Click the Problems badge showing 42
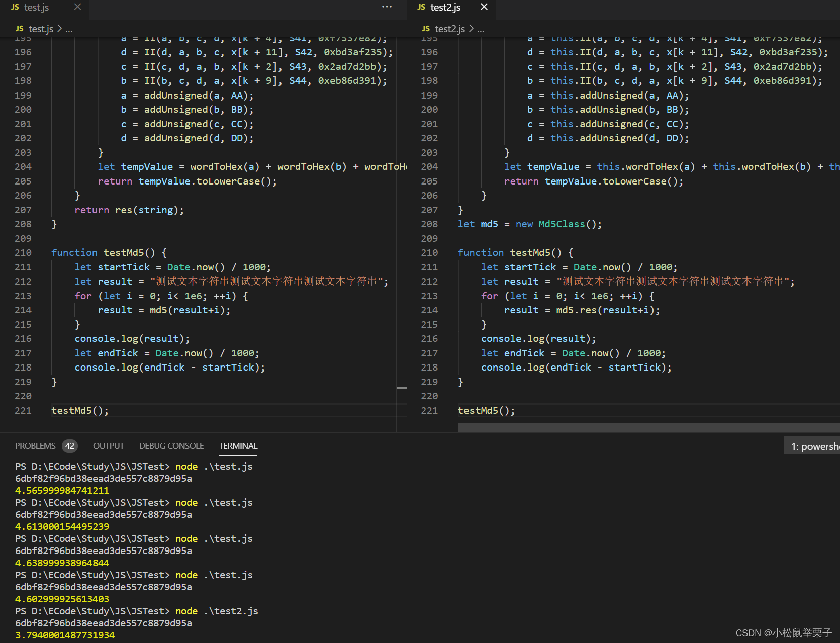 tap(69, 445)
